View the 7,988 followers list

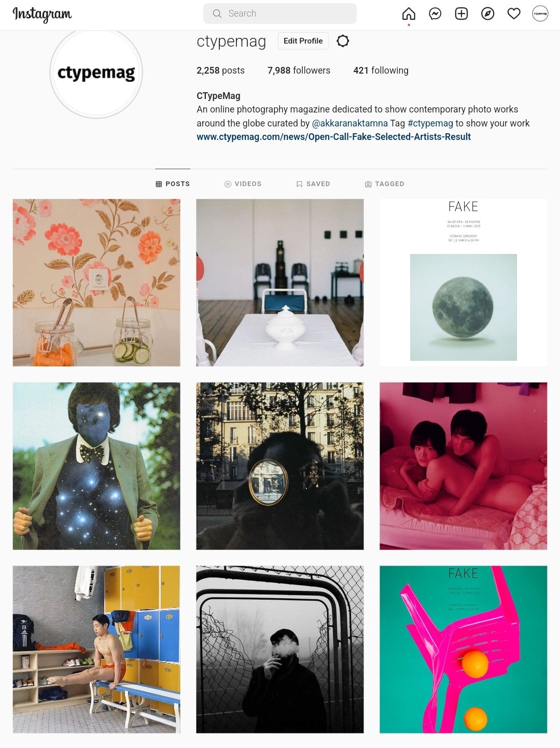(299, 70)
